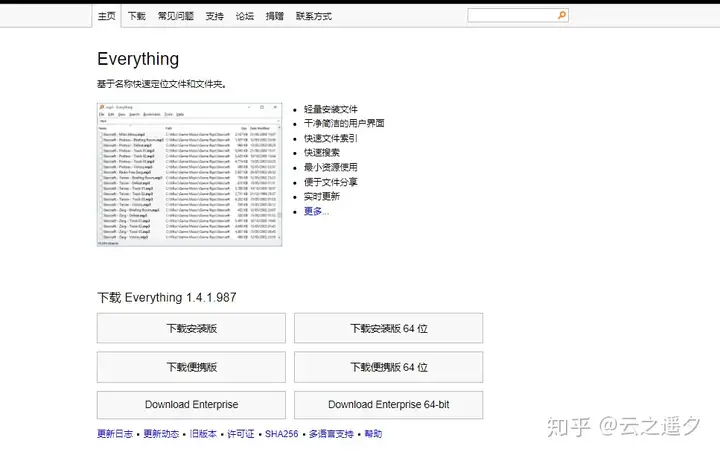Follow the 更多... link
720x455 pixels.
coord(316,211)
